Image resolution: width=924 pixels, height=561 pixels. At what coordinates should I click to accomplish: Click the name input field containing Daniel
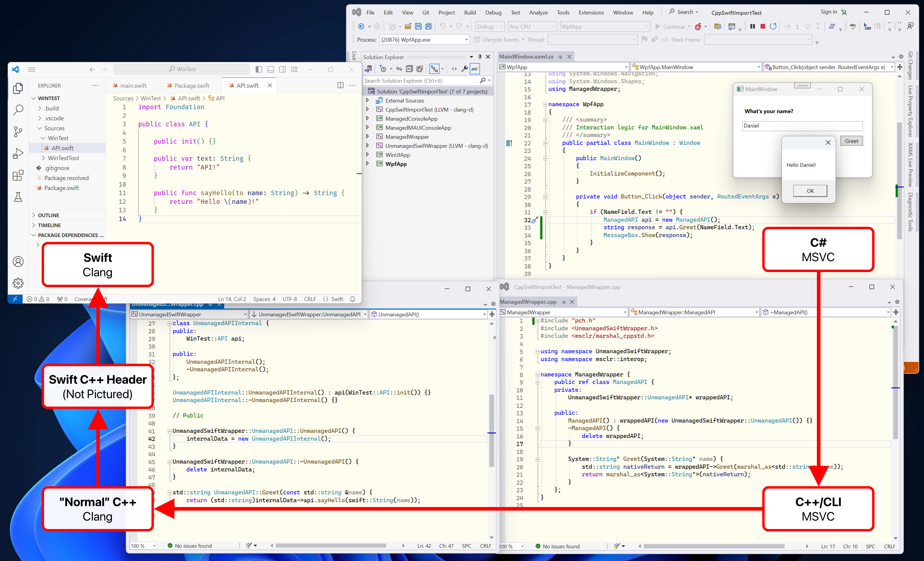(x=802, y=126)
